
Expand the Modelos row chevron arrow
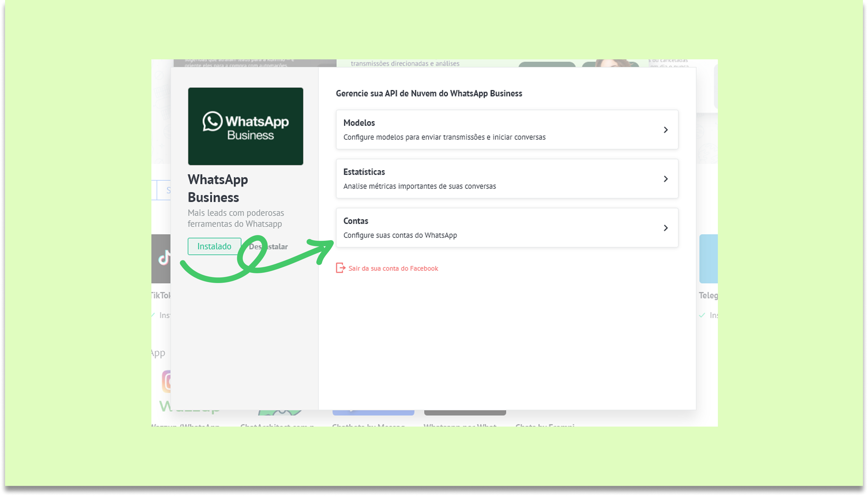point(666,130)
